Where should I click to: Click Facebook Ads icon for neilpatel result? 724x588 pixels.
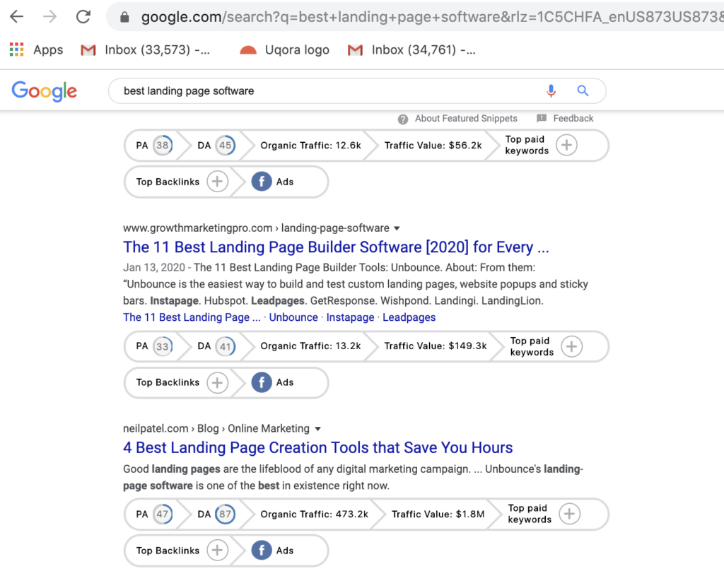(262, 550)
